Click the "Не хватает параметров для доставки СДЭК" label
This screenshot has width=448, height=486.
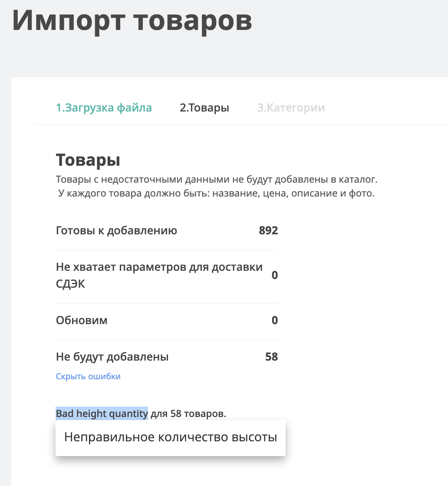point(159,267)
